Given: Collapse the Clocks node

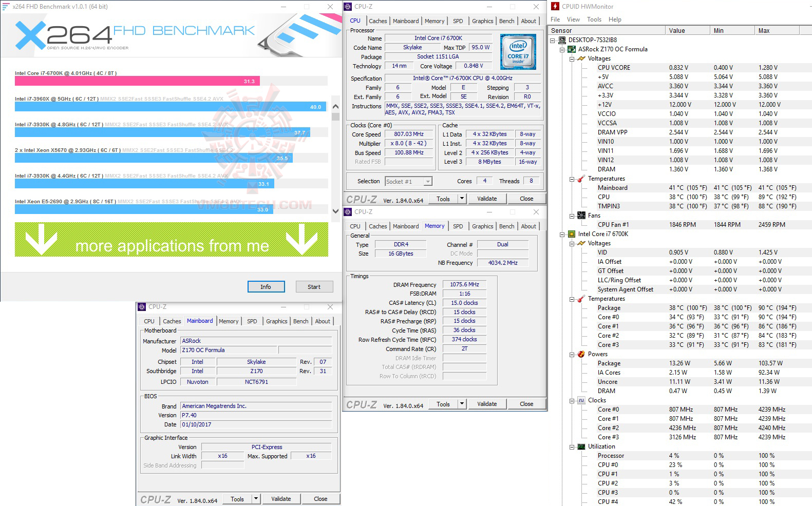Looking at the screenshot, I should (572, 400).
